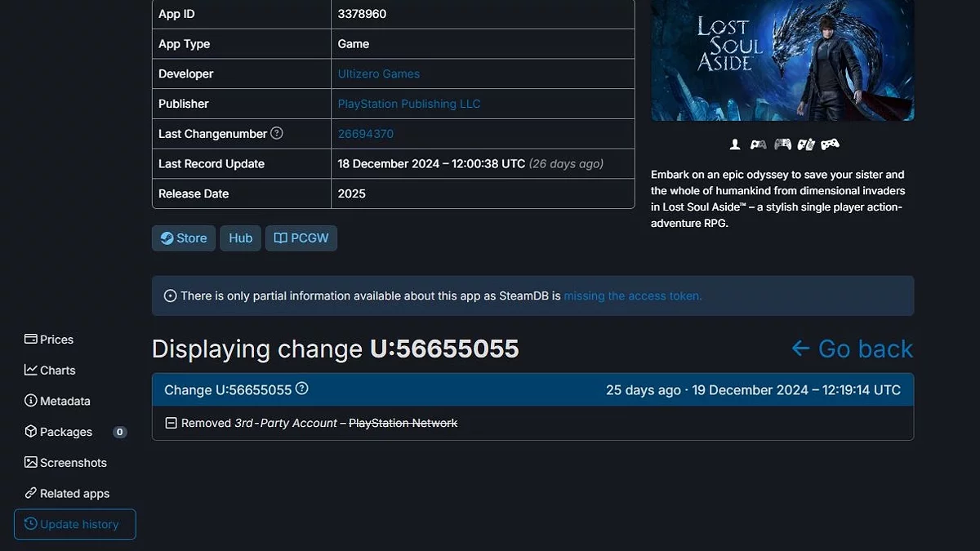
Task: Follow the Ultizero Games developer link
Action: pos(379,73)
